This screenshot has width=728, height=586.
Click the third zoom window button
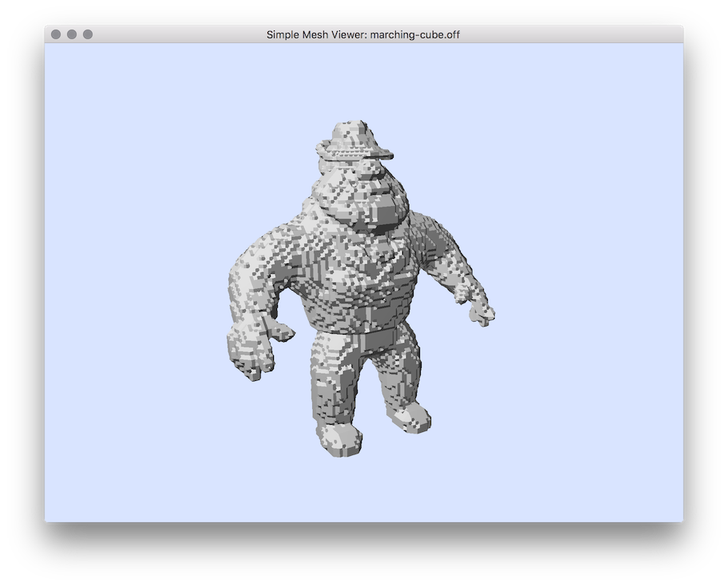point(88,34)
